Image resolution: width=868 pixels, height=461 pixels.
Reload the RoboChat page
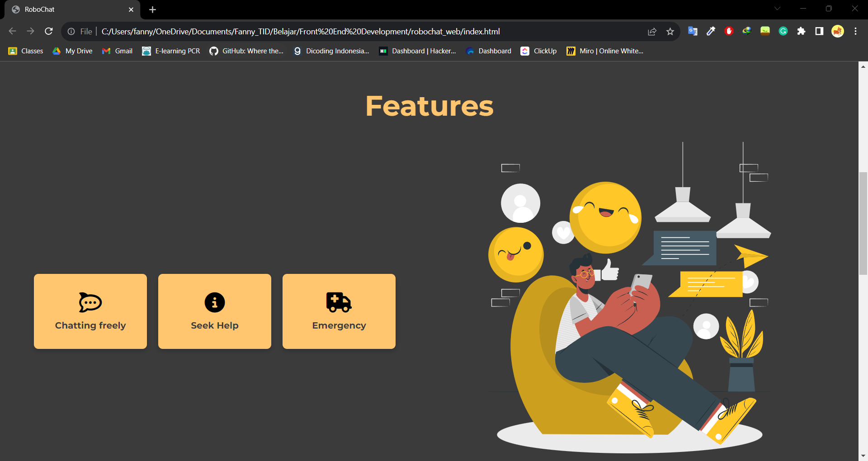48,31
